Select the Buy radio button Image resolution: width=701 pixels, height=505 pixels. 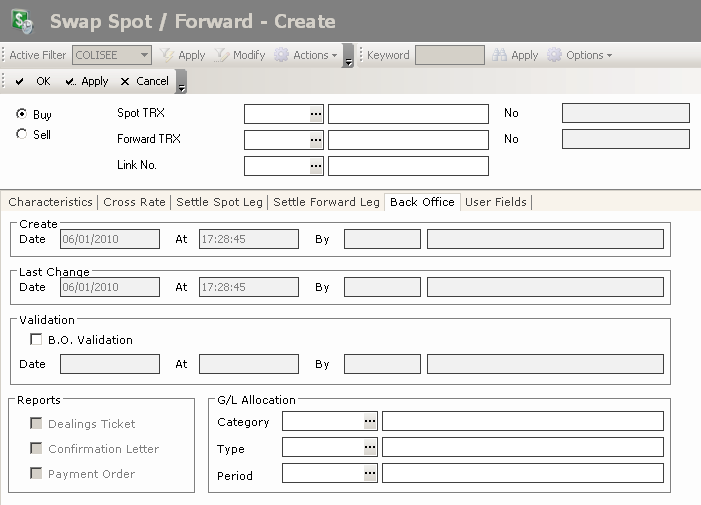22,115
